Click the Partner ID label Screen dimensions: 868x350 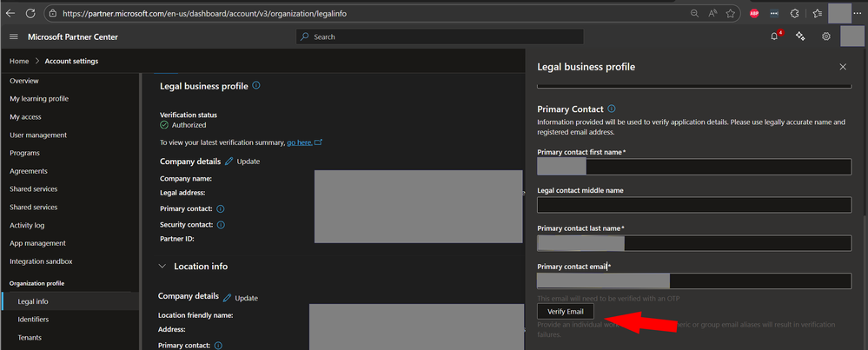[177, 240]
